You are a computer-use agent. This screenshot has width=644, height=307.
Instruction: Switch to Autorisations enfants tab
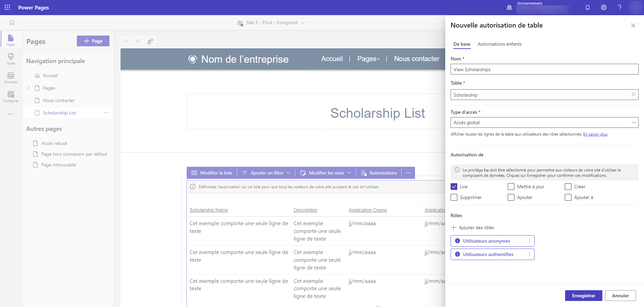point(499,44)
